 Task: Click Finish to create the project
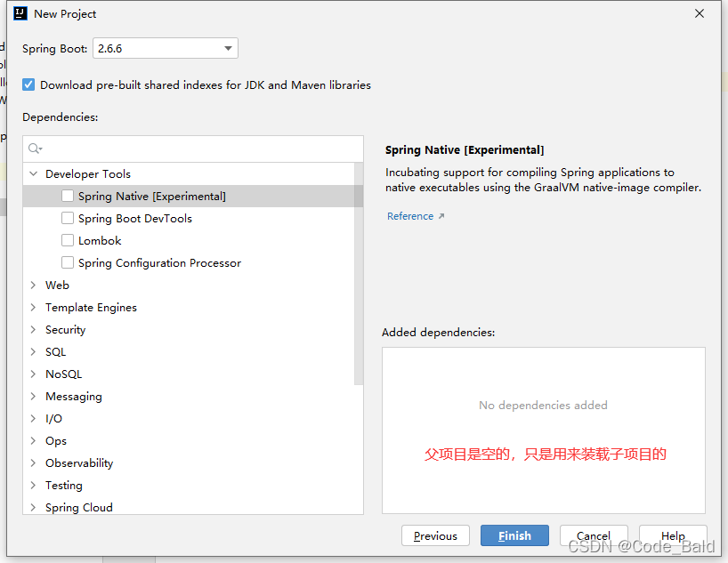[514, 535]
